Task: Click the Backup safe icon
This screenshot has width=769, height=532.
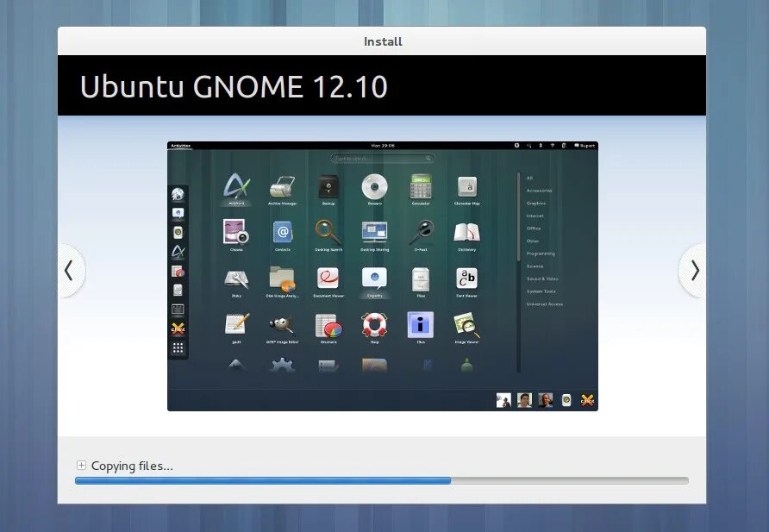Action: coord(328,187)
